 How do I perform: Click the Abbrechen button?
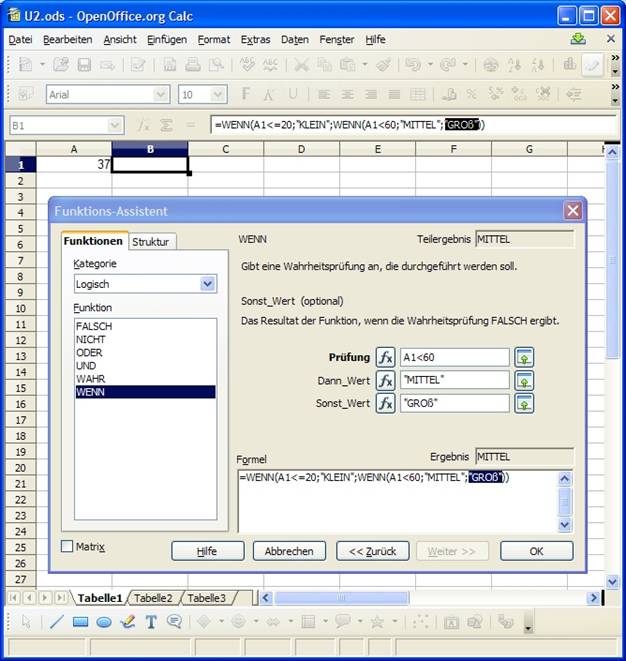(290, 551)
